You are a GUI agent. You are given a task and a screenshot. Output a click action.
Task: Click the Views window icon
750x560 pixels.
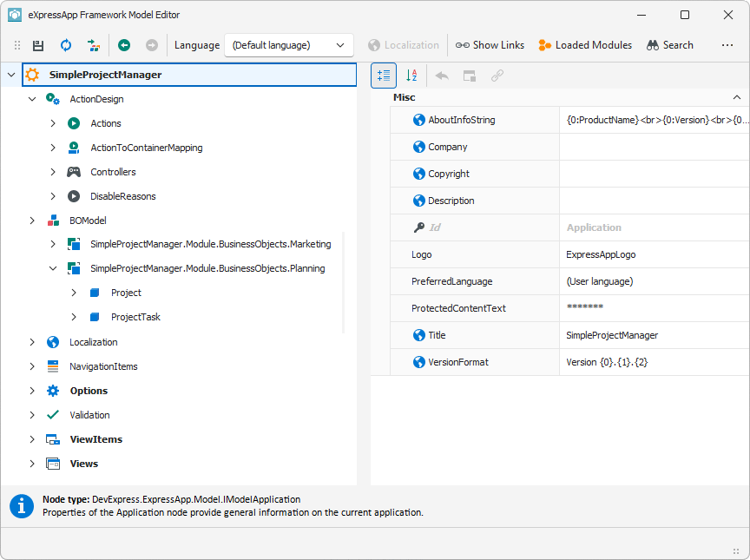point(53,464)
